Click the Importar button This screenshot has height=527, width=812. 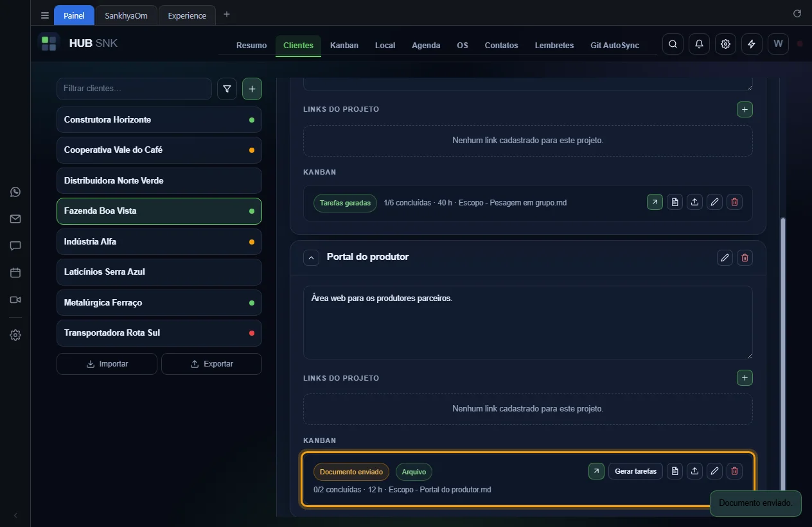(x=107, y=364)
